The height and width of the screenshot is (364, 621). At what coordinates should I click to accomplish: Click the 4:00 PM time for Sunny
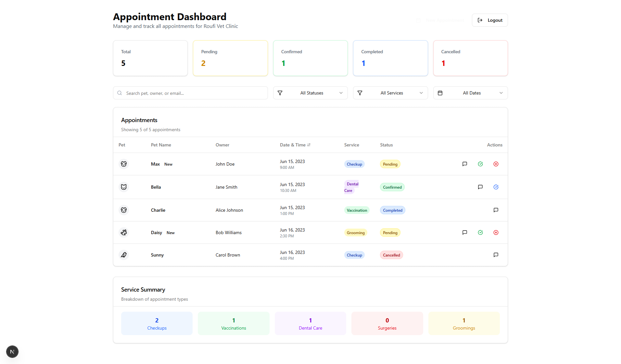tap(287, 258)
